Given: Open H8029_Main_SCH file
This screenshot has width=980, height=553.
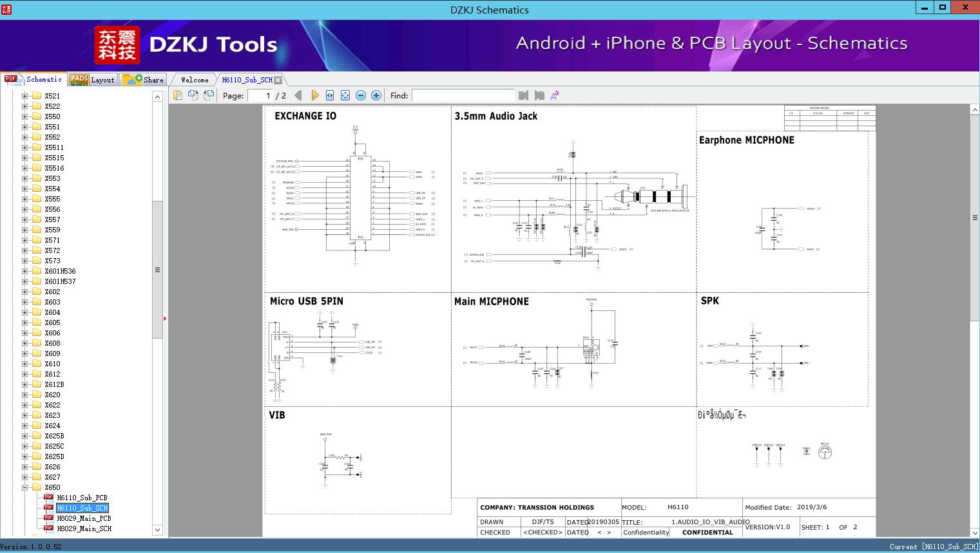Looking at the screenshot, I should [x=84, y=529].
